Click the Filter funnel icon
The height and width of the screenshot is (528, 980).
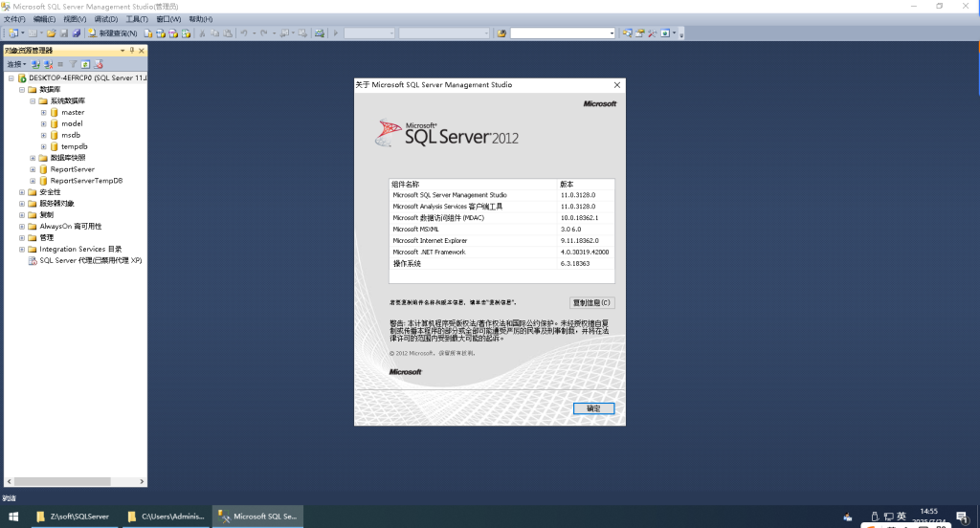tap(73, 64)
